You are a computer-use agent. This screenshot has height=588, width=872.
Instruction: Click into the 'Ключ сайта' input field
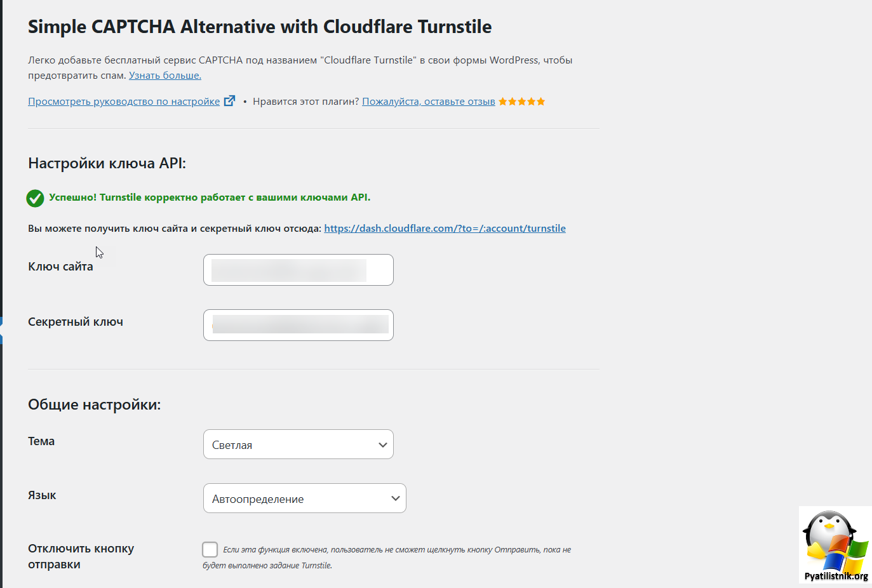(298, 270)
